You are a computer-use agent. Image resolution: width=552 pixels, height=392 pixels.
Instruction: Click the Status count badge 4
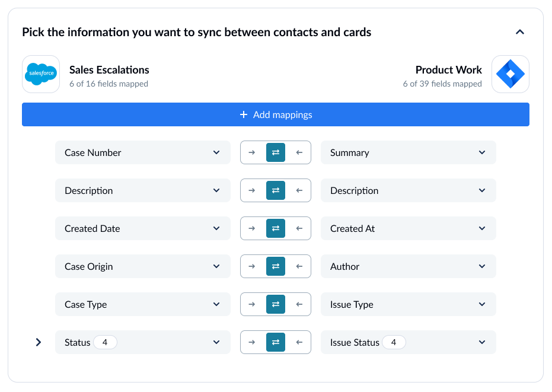point(105,342)
